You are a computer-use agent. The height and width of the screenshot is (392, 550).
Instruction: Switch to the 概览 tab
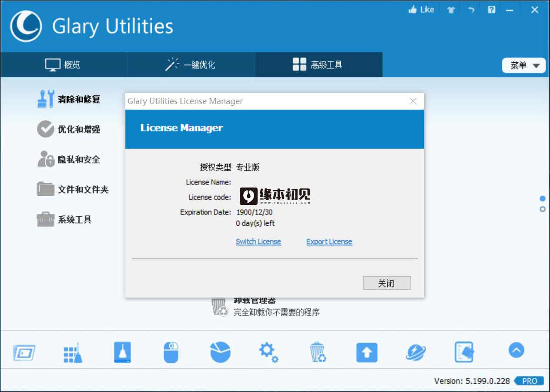(x=64, y=65)
